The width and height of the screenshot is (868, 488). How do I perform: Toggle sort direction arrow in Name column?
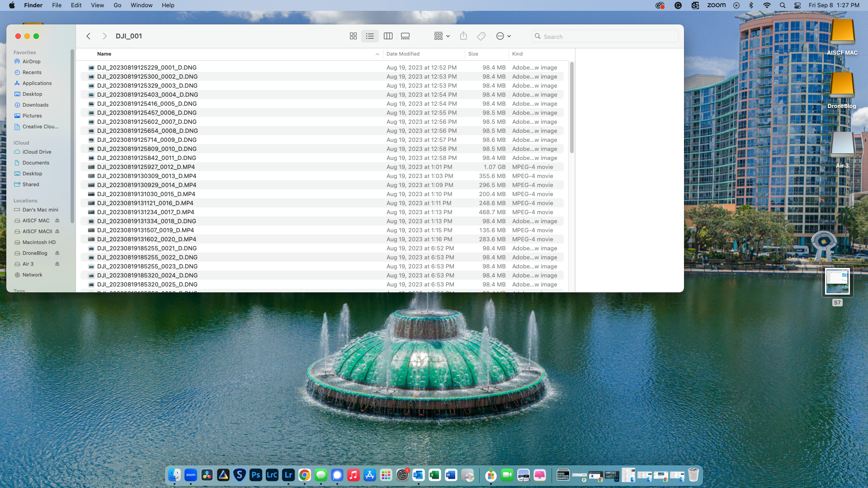[377, 54]
